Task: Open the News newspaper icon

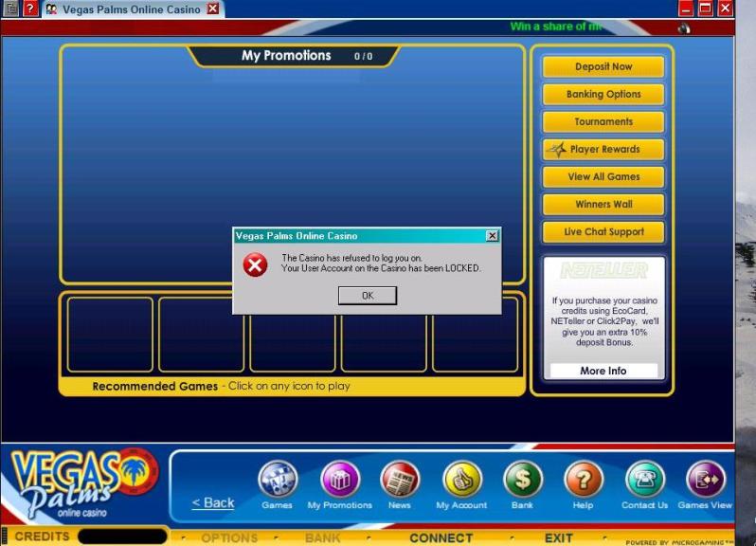Action: point(400,479)
